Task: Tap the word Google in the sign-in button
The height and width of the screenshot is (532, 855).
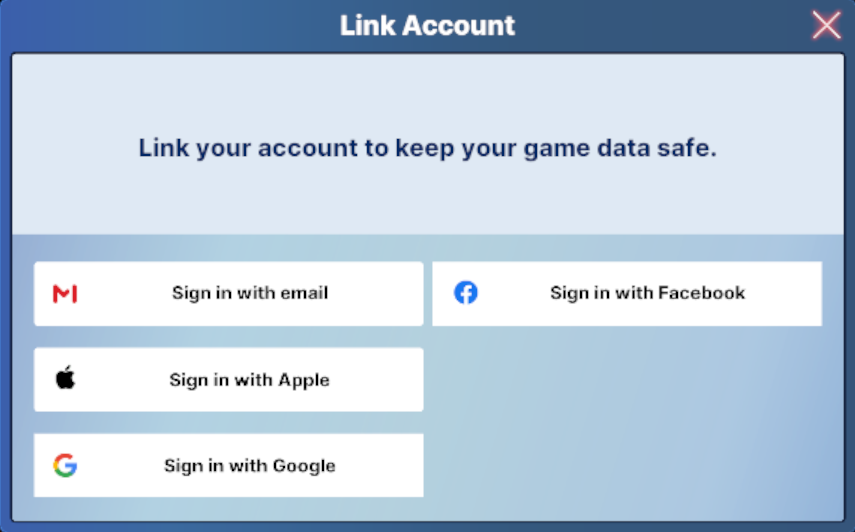Action: pyautogui.click(x=304, y=466)
